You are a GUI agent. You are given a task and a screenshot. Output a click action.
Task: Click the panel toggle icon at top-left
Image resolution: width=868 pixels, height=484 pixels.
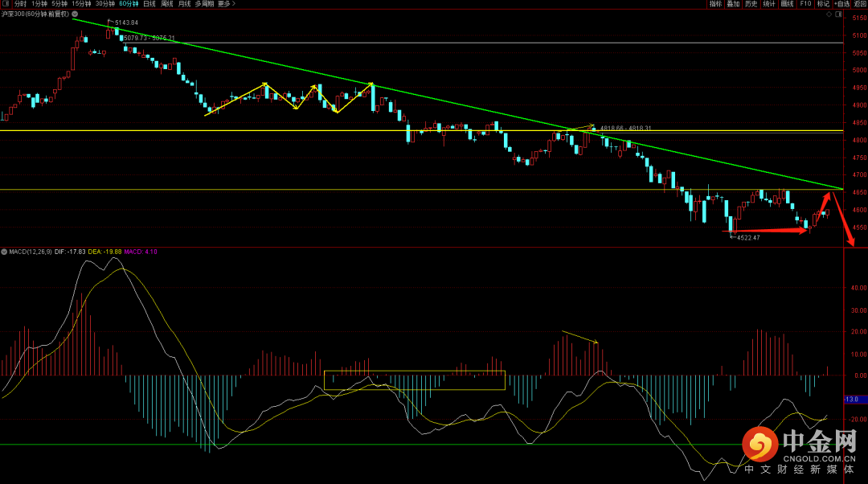coord(6,4)
